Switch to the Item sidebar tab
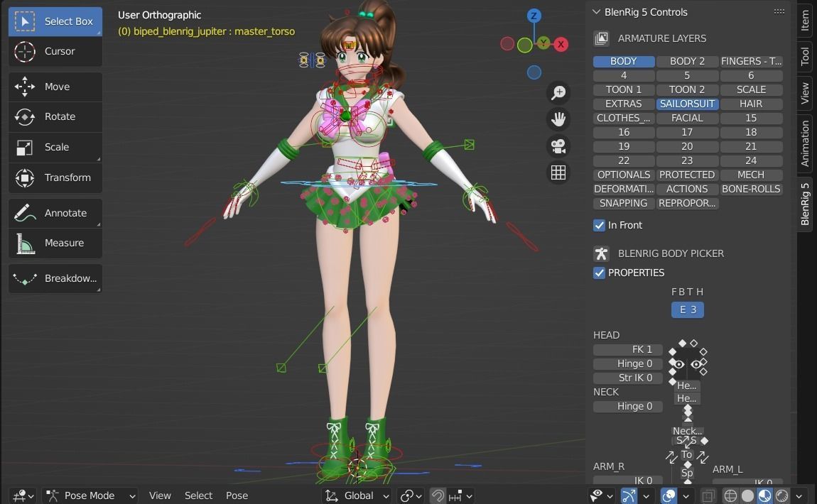The image size is (817, 504). (806, 21)
